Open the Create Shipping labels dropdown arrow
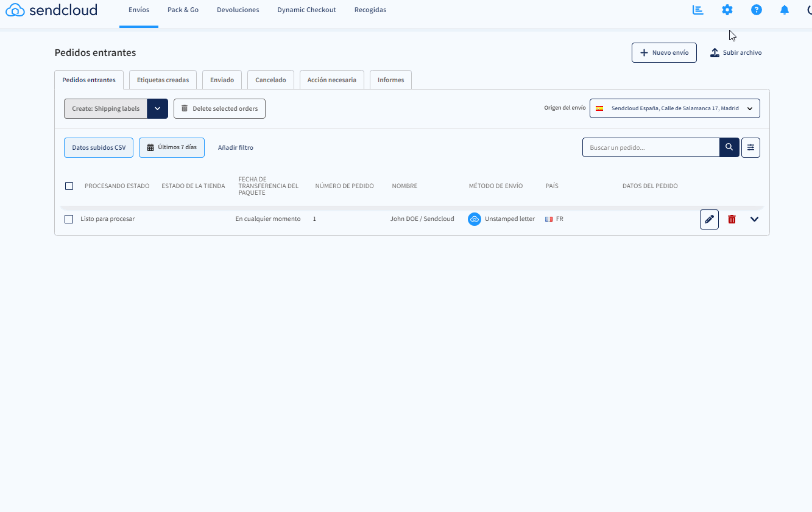The width and height of the screenshot is (812, 512). point(157,108)
